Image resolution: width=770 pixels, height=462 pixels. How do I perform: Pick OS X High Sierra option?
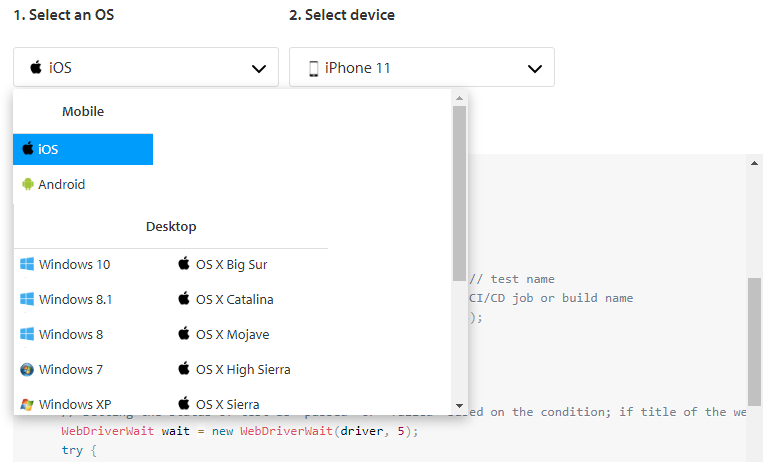pyautogui.click(x=234, y=369)
